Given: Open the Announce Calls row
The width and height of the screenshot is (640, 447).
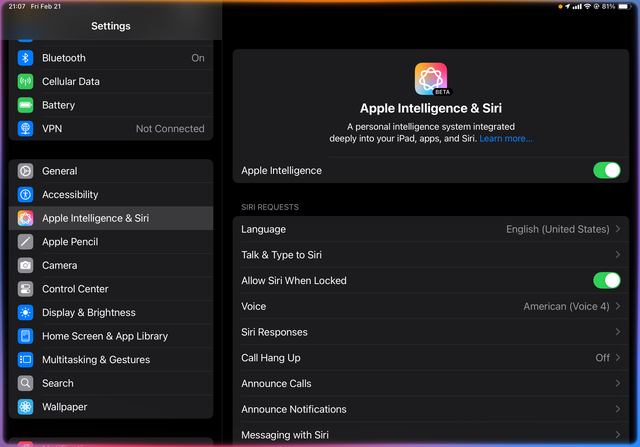Looking at the screenshot, I should [x=431, y=383].
